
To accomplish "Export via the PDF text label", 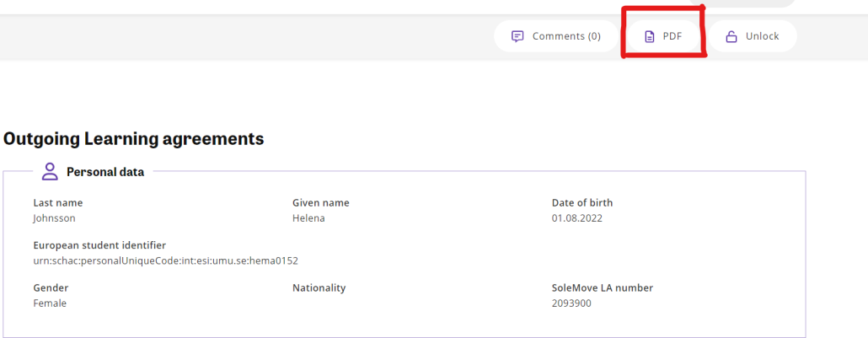I will click(x=672, y=36).
